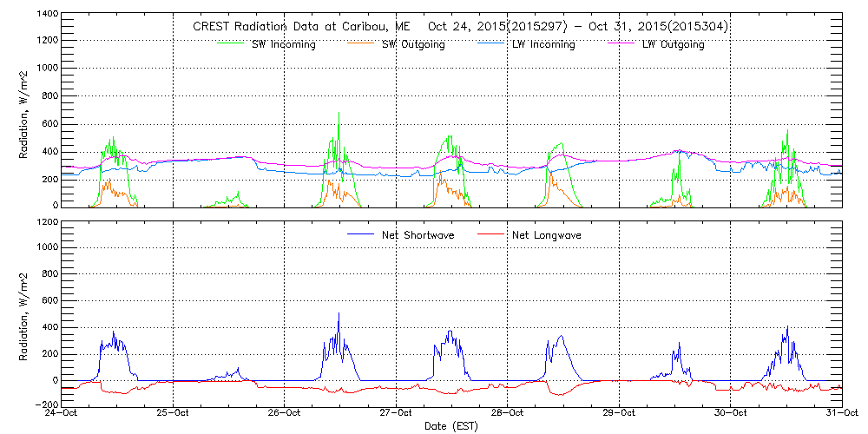Click the CREST Radiation Data chart title
This screenshot has width=868, height=434.
(x=460, y=26)
